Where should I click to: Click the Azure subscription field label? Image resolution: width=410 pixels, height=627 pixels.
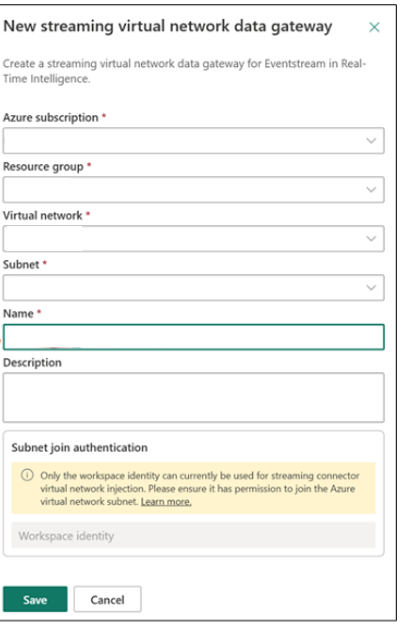[51, 118]
